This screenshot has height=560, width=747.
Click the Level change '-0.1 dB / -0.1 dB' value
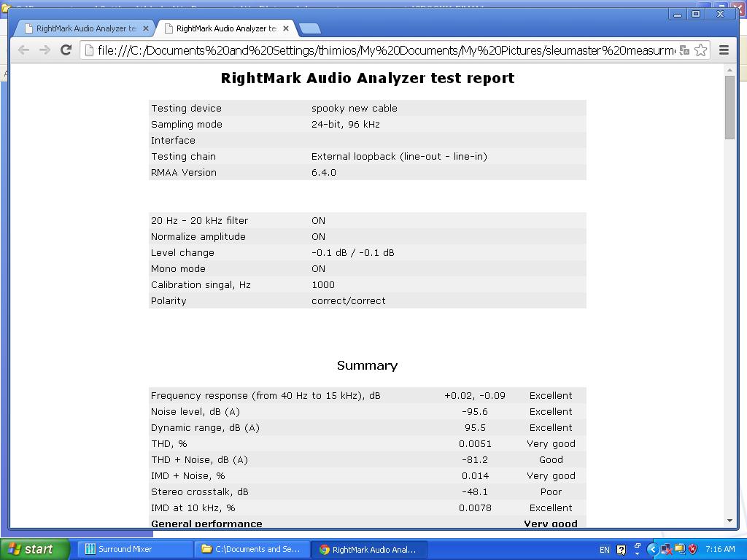click(x=352, y=252)
